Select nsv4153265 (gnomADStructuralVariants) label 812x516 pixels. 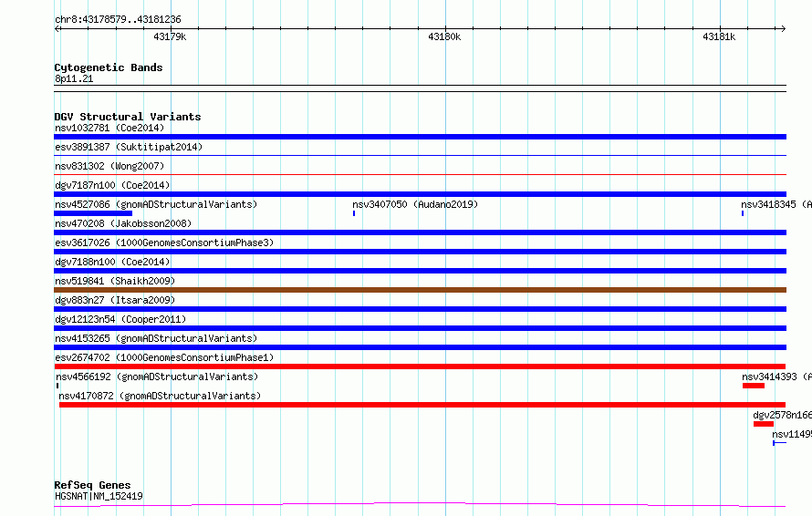click(156, 338)
